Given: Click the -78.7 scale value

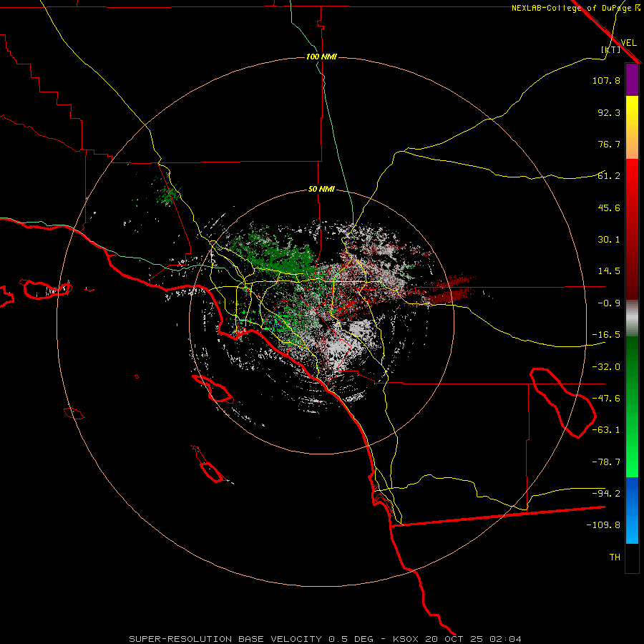Looking at the screenshot, I should point(606,462).
